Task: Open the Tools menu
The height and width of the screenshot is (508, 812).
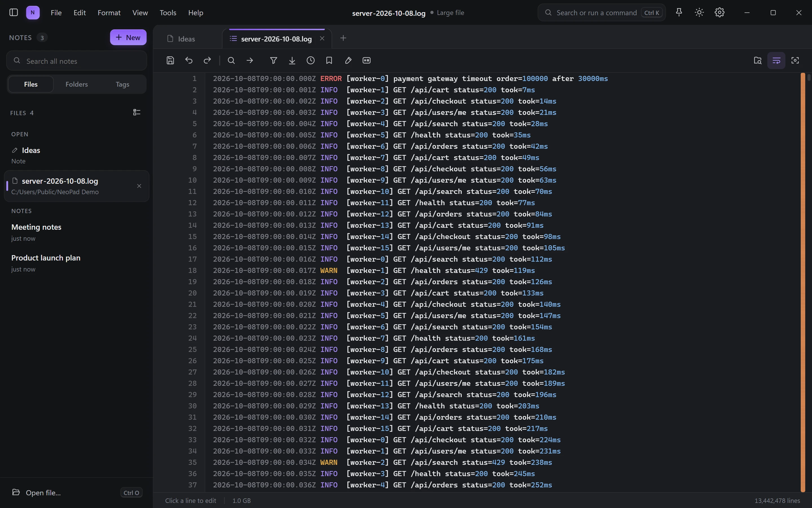Action: pyautogui.click(x=168, y=13)
